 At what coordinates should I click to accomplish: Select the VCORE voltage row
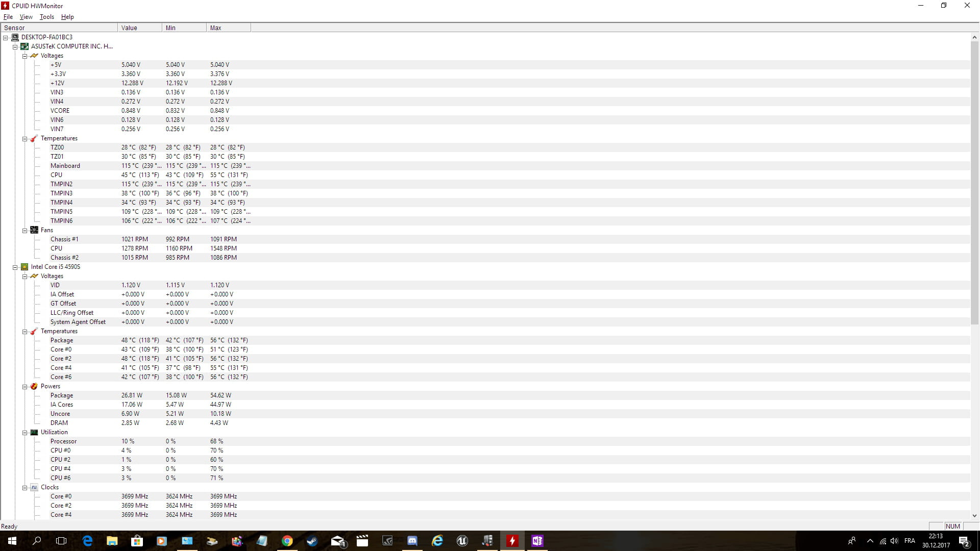click(x=60, y=111)
